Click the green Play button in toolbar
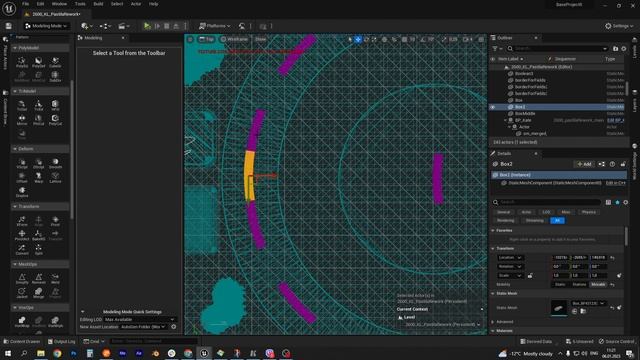Viewport: 640px width, 360px height. [x=147, y=26]
